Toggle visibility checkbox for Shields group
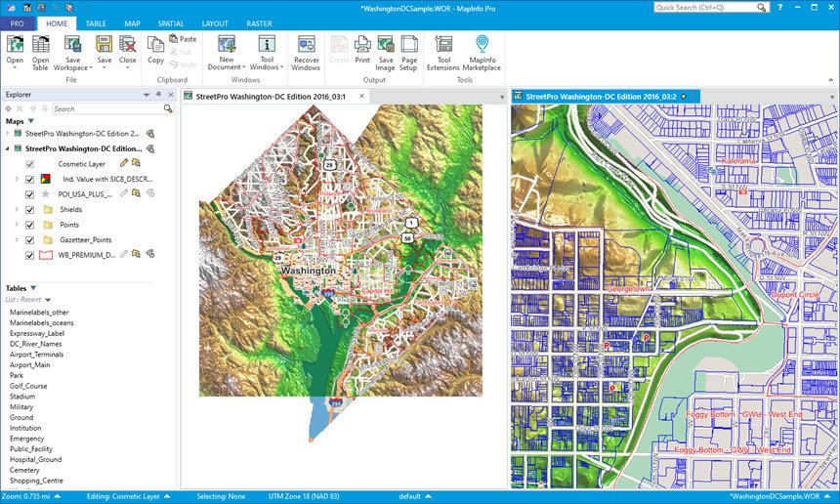Screen dimensions: 840x504 [30, 210]
